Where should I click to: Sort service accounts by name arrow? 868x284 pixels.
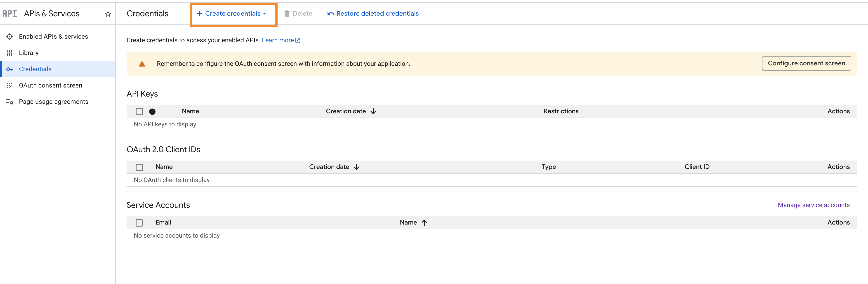click(424, 222)
